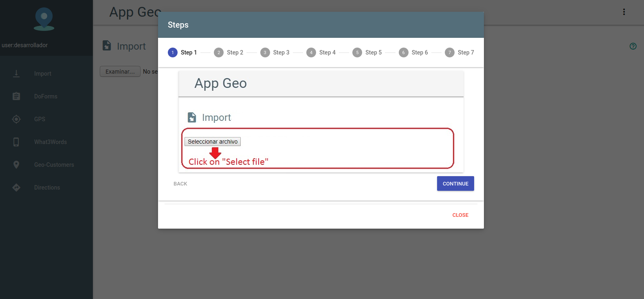The image size is (644, 299).
Task: Click the BACK button in dialog
Action: (x=180, y=184)
